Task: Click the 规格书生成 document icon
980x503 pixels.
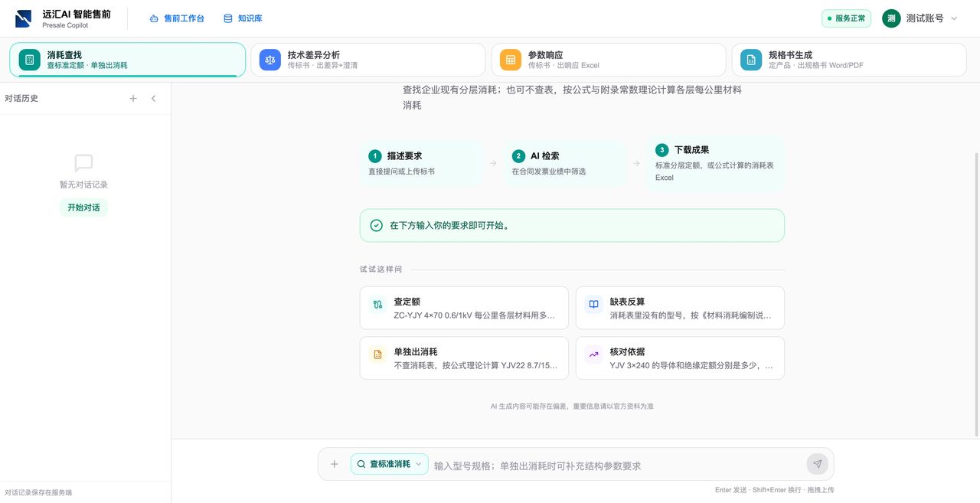Action: (x=751, y=60)
